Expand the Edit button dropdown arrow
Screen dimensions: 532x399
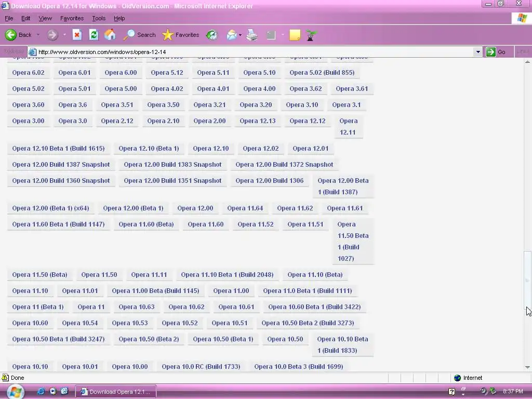[x=282, y=35]
